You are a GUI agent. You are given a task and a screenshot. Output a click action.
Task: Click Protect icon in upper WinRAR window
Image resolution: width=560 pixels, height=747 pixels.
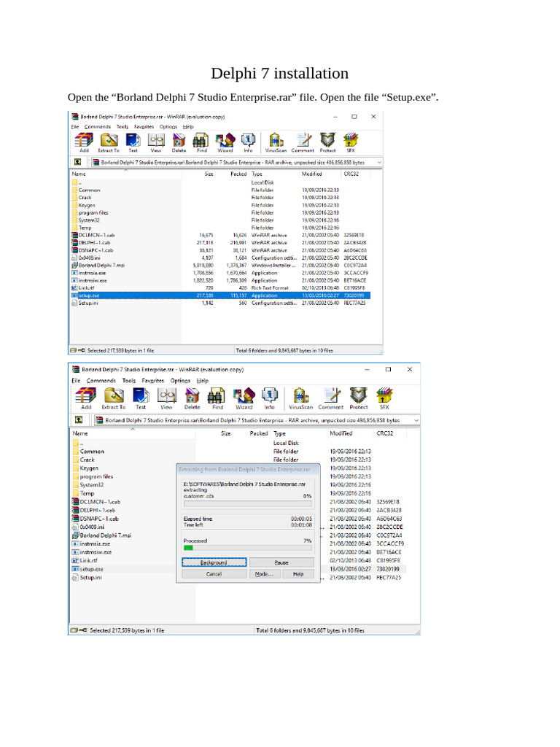[327, 142]
